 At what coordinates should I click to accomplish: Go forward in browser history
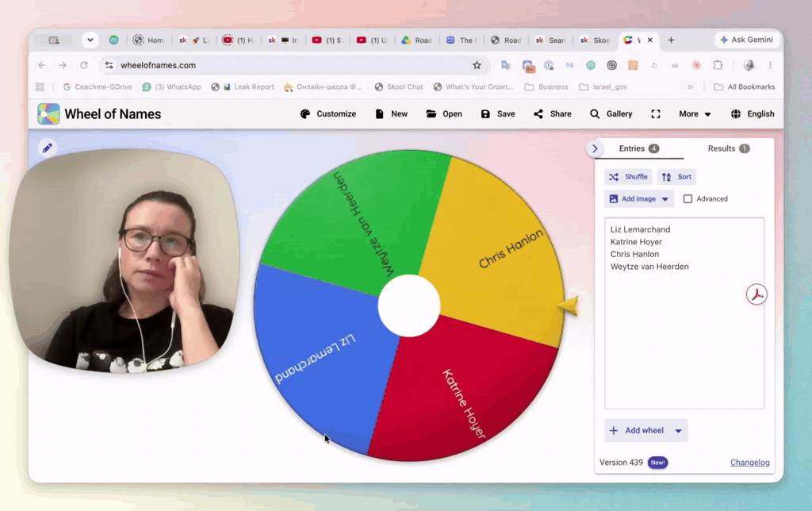(x=63, y=65)
